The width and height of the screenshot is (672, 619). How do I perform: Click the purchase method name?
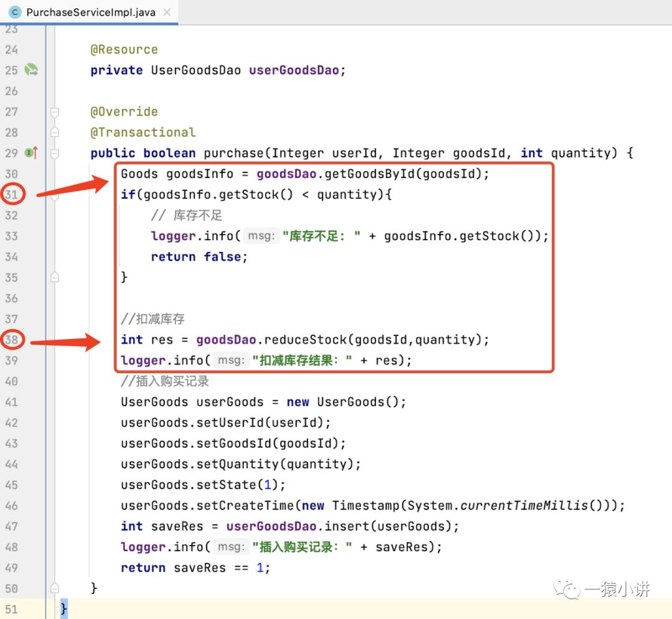(x=233, y=153)
